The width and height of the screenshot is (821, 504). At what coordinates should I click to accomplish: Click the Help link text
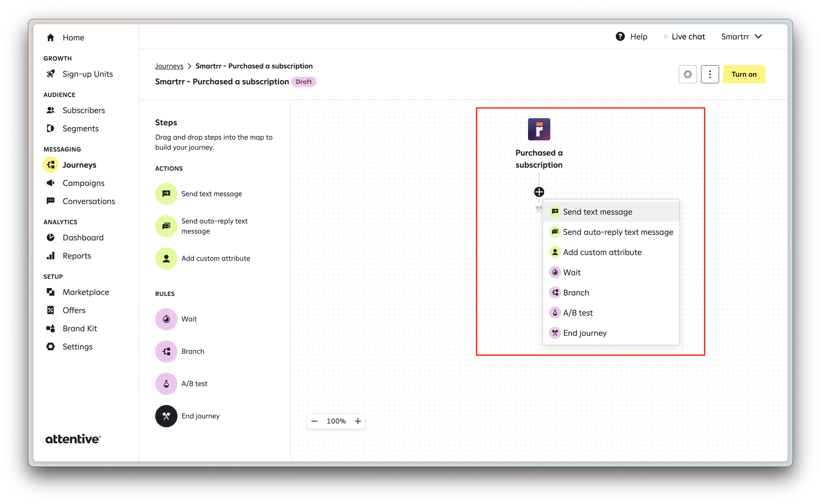[x=639, y=36]
